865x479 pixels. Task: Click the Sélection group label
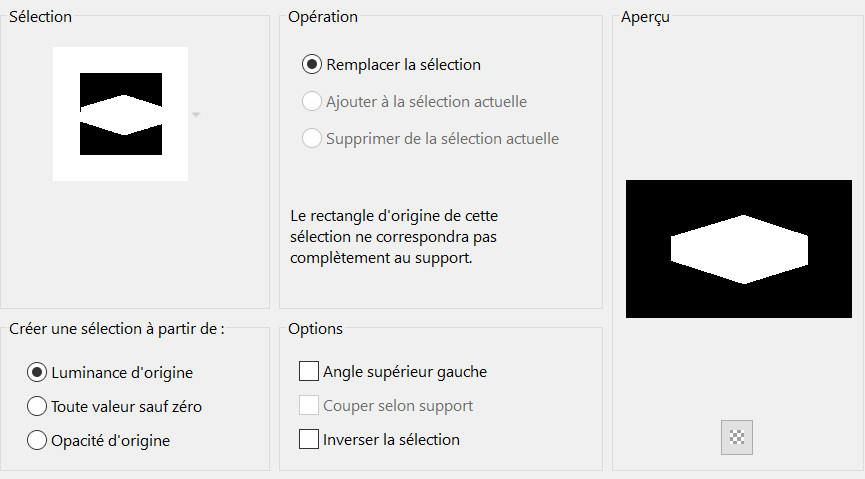tap(40, 17)
